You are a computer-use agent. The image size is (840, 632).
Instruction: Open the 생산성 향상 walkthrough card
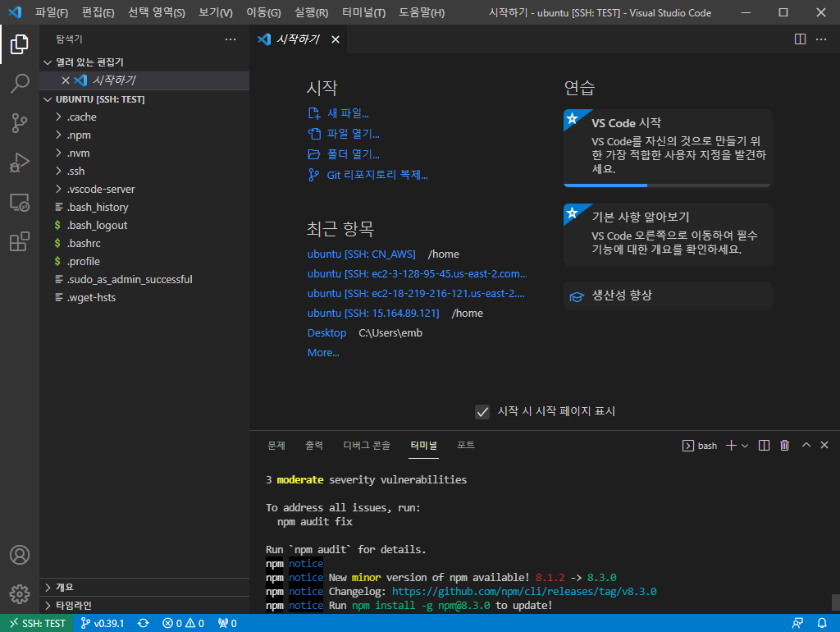[667, 296]
